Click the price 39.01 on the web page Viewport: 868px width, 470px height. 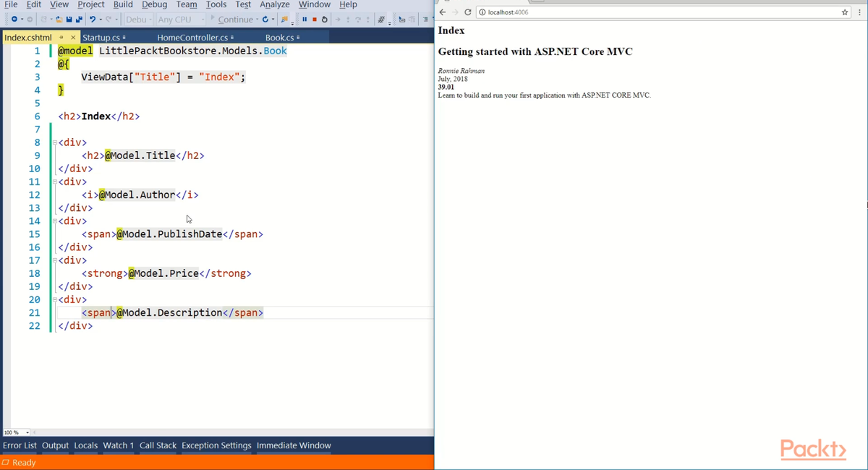click(x=446, y=87)
